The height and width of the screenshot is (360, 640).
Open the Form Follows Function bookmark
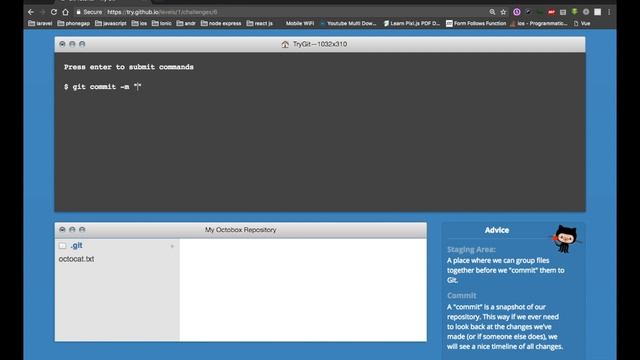pos(476,23)
